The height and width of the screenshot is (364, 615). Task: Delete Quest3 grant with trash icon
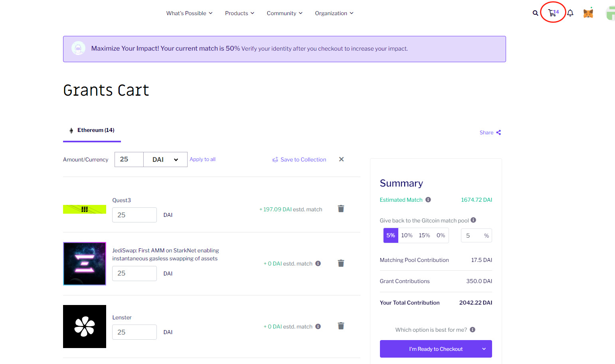341,209
